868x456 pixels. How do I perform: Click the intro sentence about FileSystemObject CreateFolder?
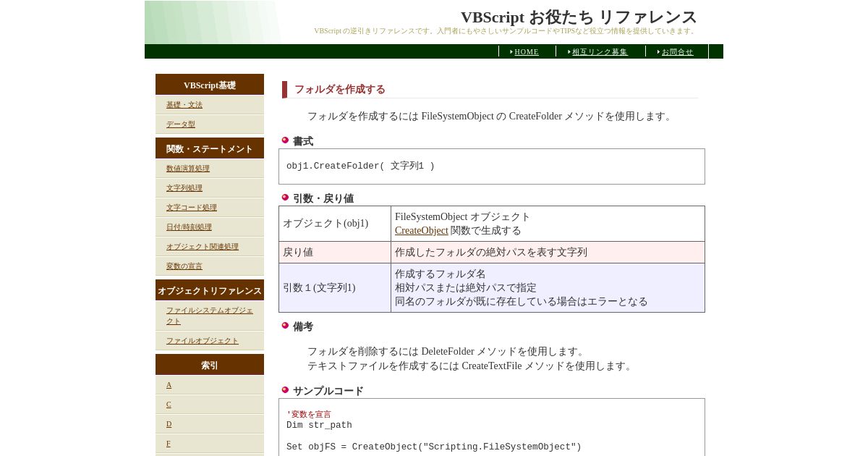point(491,117)
